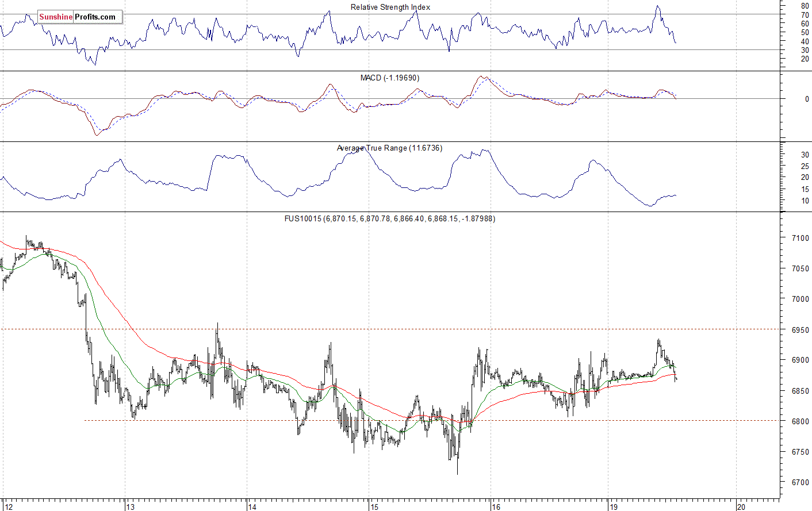Image resolution: width=812 pixels, height=511 pixels.
Task: Click the 7000 price axis label
Action: click(x=800, y=299)
